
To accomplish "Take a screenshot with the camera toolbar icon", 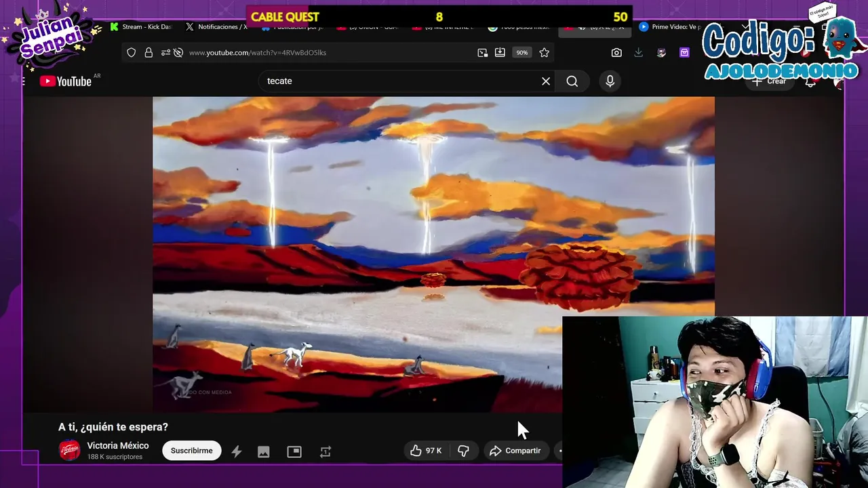I will 616,52.
